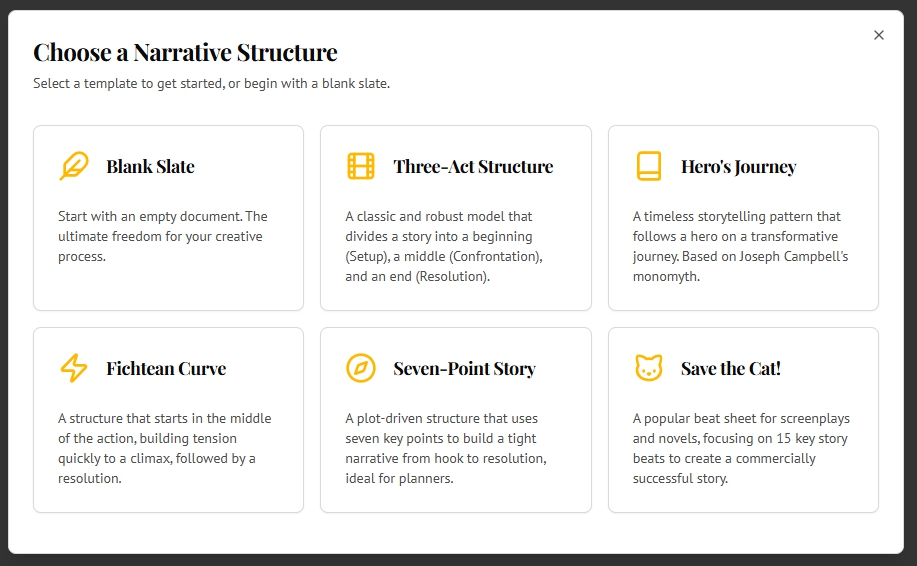917x566 pixels.
Task: Choose the Seven-Point Story title
Action: click(464, 369)
